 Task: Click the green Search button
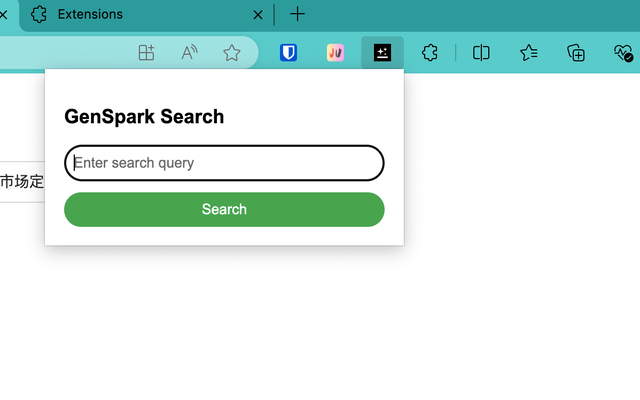click(x=224, y=209)
